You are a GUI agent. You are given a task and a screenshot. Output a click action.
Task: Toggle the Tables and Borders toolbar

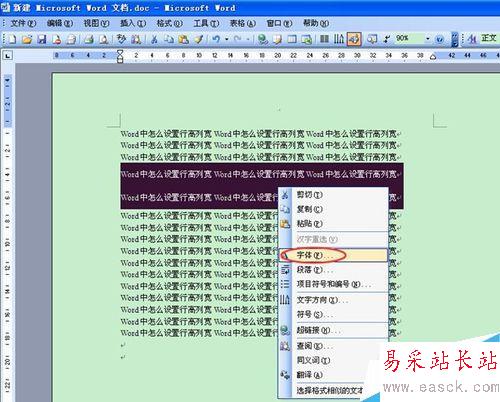[x=278, y=39]
